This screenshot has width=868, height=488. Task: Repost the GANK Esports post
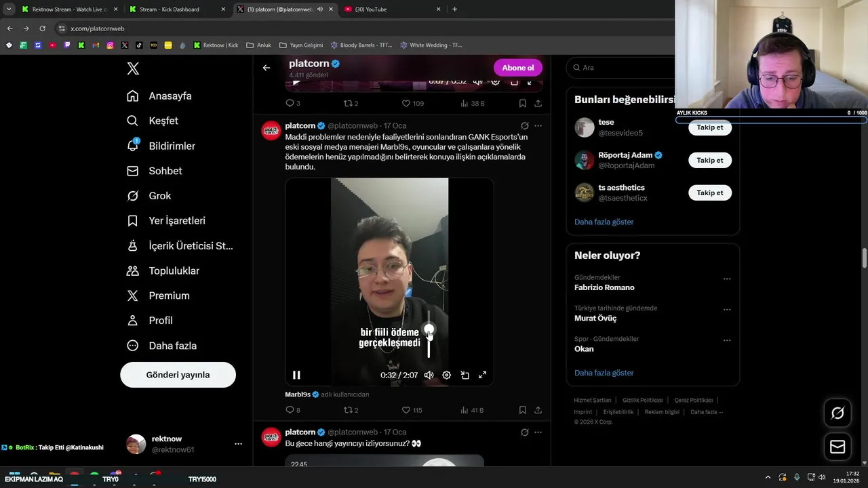(351, 410)
